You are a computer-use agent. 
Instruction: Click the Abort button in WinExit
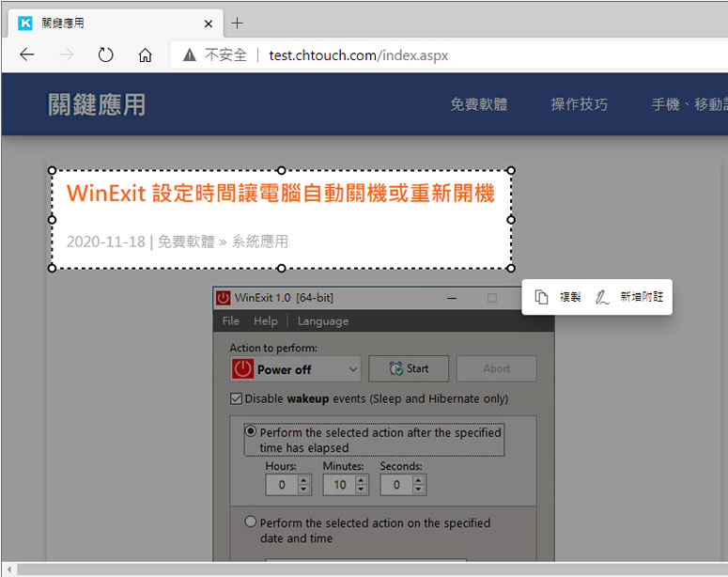coord(496,369)
